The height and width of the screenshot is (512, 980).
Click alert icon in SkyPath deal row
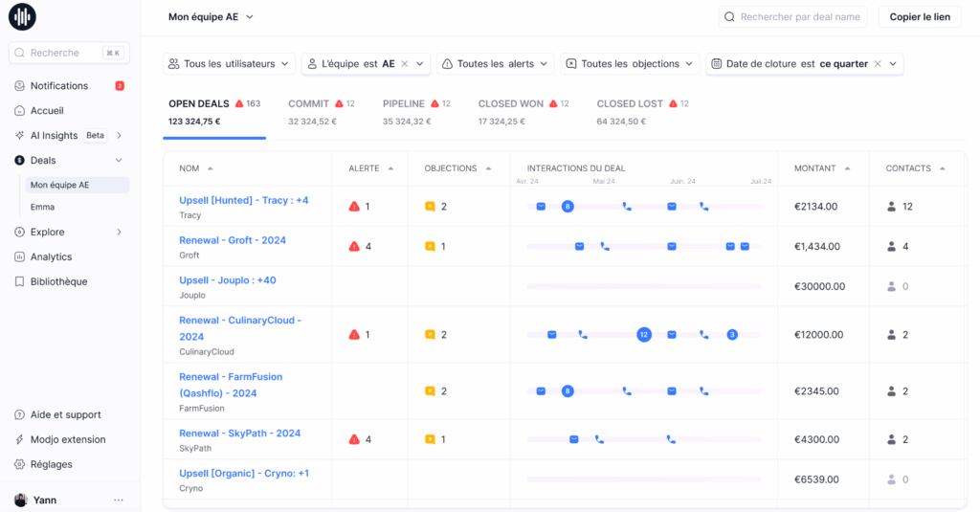354,439
